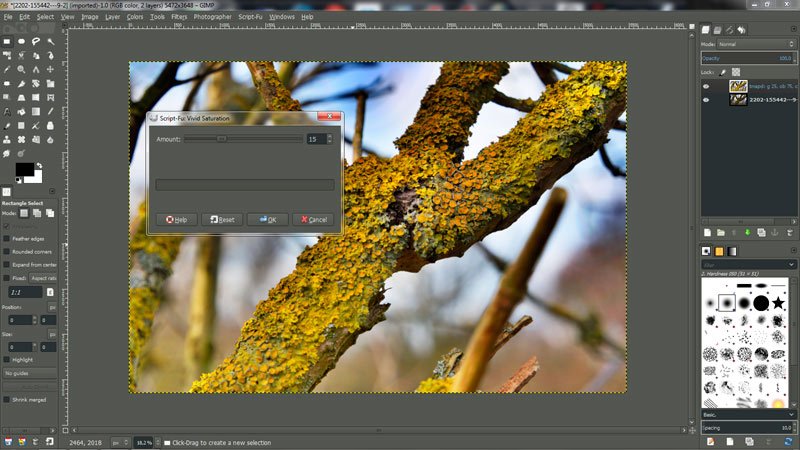Select the Text tool

7,111
